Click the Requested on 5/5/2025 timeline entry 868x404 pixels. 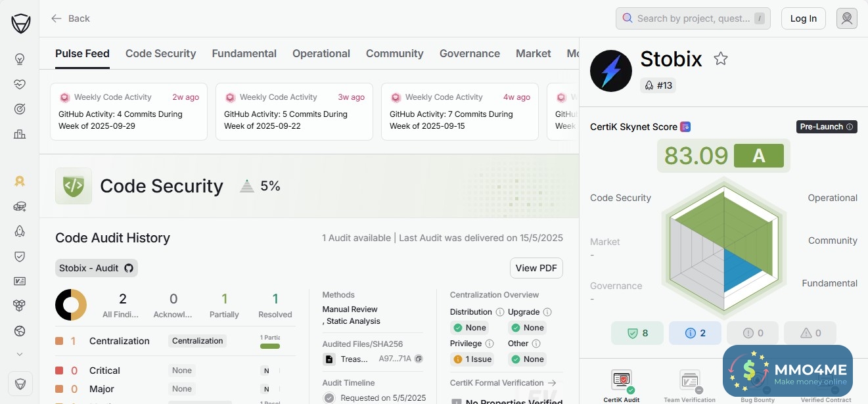point(375,397)
